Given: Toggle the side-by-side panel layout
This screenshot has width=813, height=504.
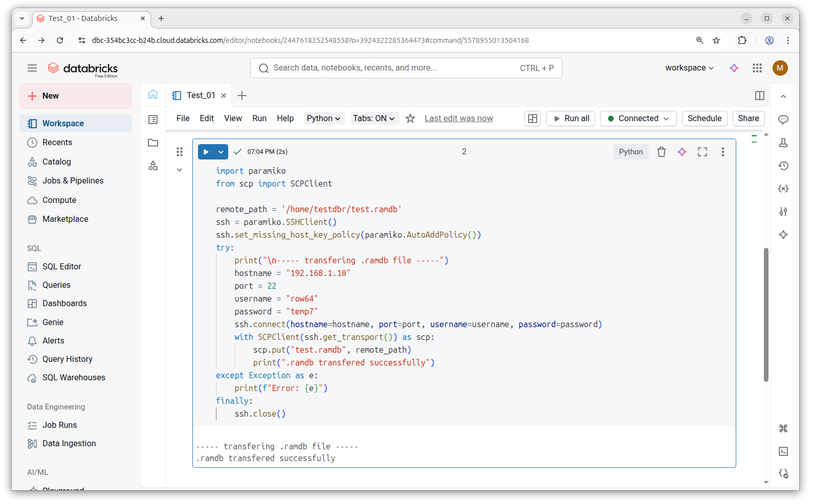Looking at the screenshot, I should [x=759, y=96].
